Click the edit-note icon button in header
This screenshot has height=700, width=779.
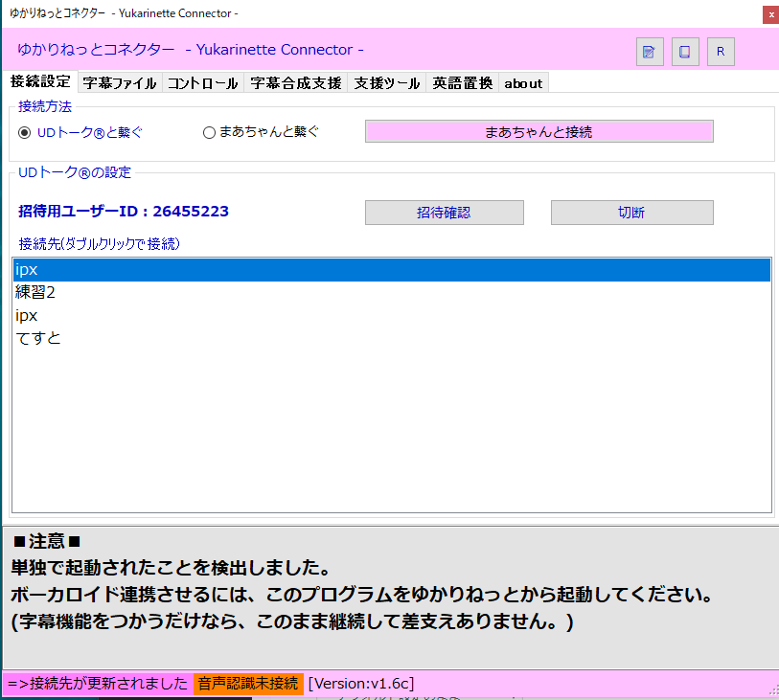(650, 52)
